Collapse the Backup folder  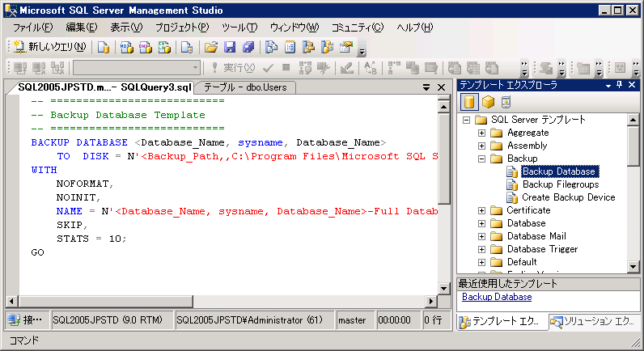point(481,159)
